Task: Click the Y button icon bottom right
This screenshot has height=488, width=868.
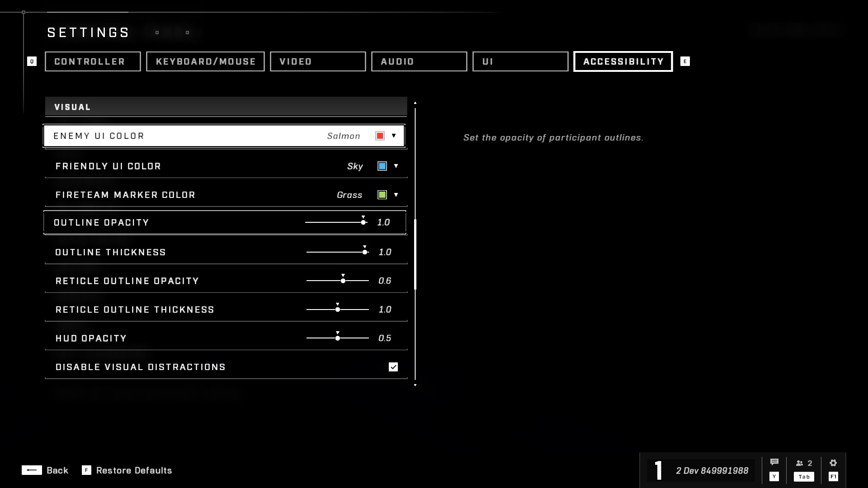Action: (x=774, y=477)
